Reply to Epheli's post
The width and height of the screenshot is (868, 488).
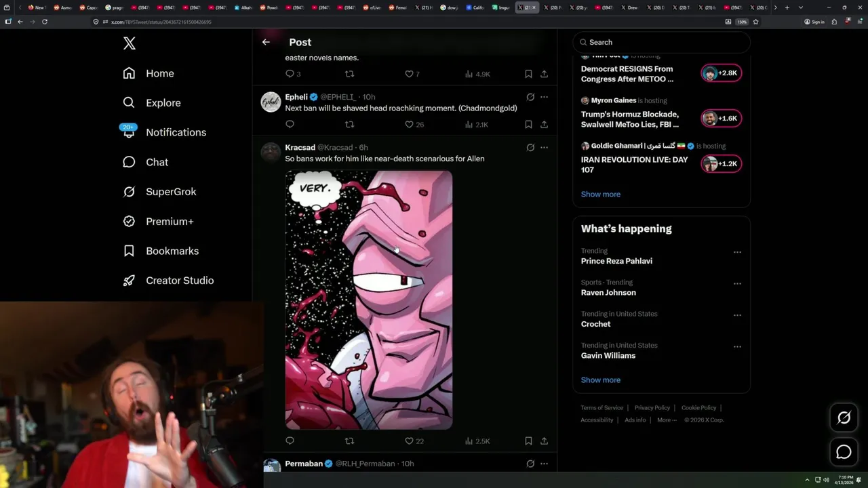(x=290, y=124)
